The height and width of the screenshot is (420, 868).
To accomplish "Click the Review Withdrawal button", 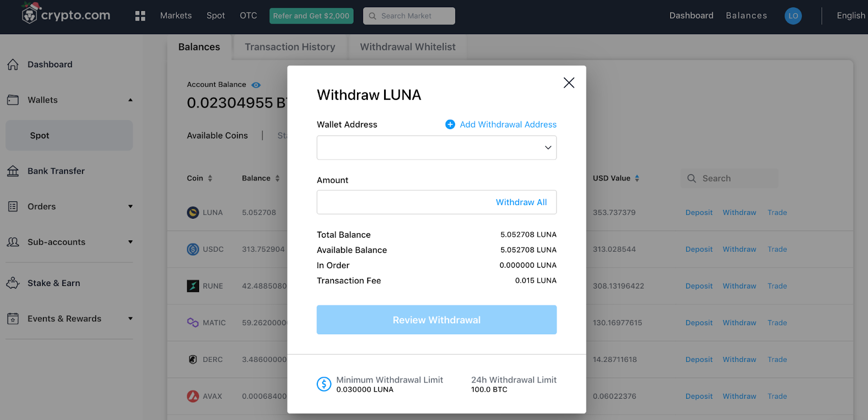I will click(437, 320).
